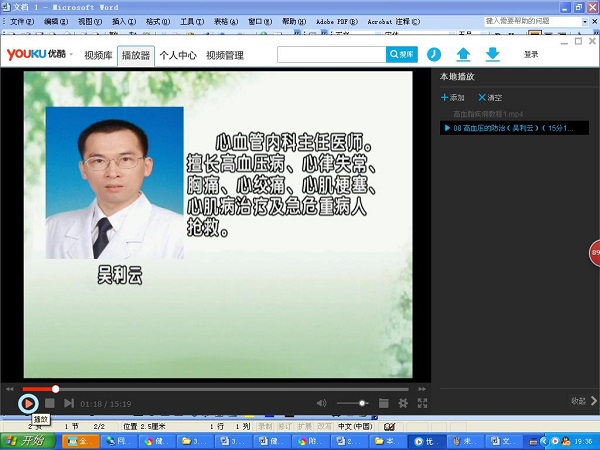Open playback history clock icon
Image resolution: width=600 pixels, height=450 pixels.
pyautogui.click(x=434, y=54)
